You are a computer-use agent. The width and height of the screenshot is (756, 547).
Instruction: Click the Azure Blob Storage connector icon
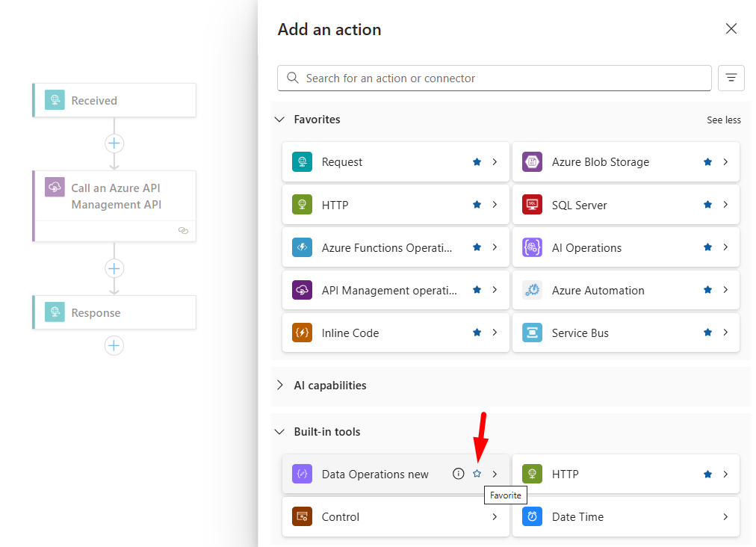tap(533, 162)
